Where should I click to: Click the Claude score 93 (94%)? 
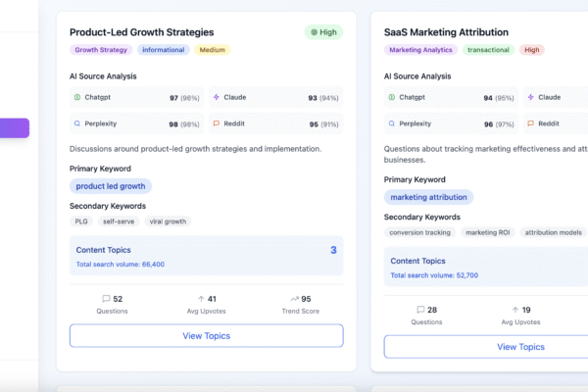[323, 98]
